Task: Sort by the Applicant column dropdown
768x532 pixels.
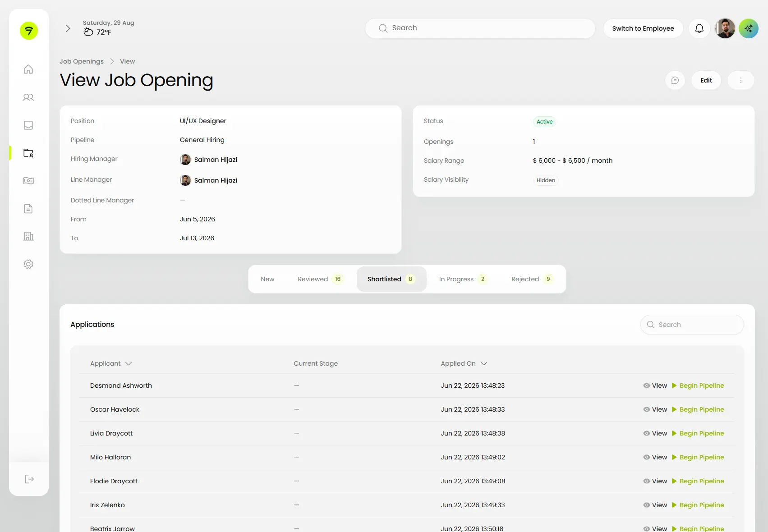Action: pos(111,363)
